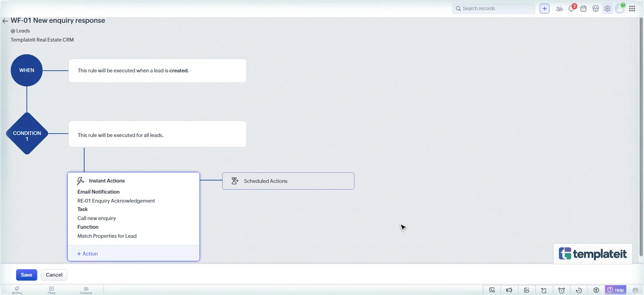Open the accessibility icon in bottom bar

coord(596,290)
